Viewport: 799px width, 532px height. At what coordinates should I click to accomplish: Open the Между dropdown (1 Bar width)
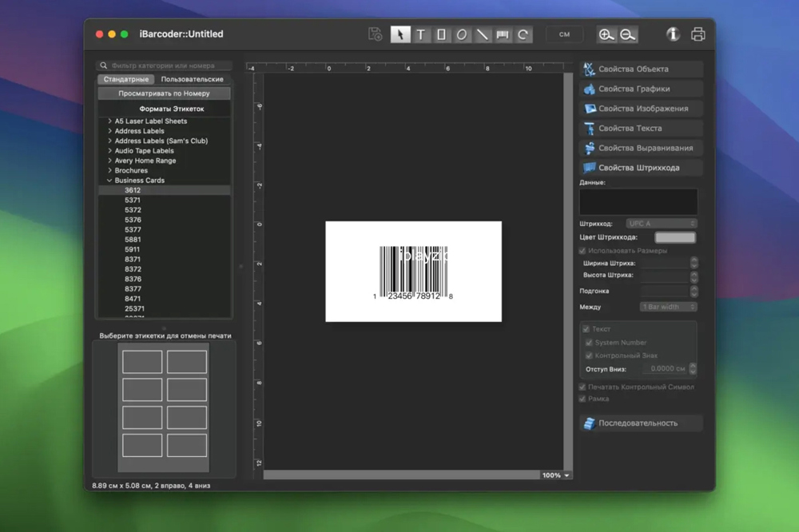click(669, 307)
